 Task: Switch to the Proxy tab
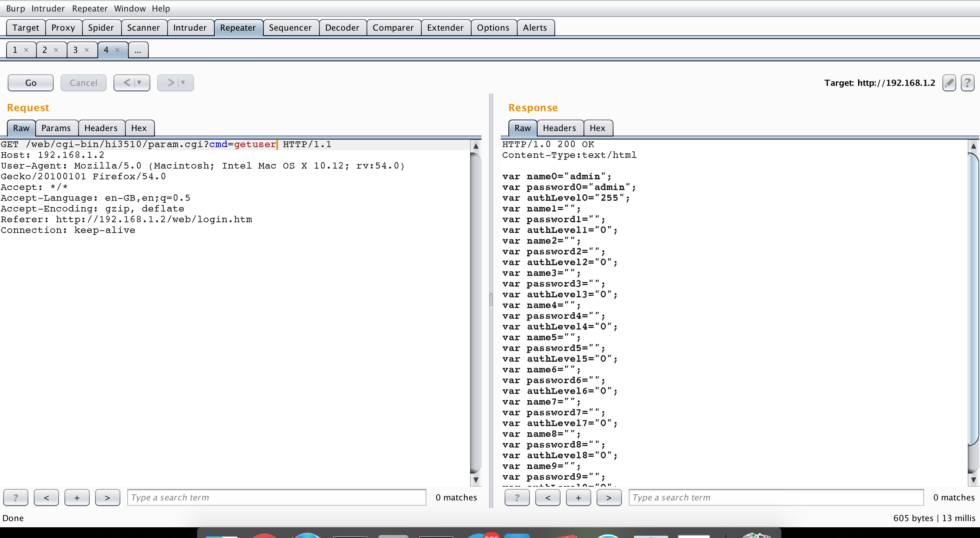click(x=63, y=28)
